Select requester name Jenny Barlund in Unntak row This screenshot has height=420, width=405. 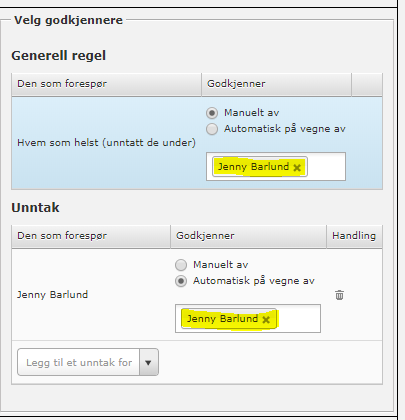coord(53,295)
